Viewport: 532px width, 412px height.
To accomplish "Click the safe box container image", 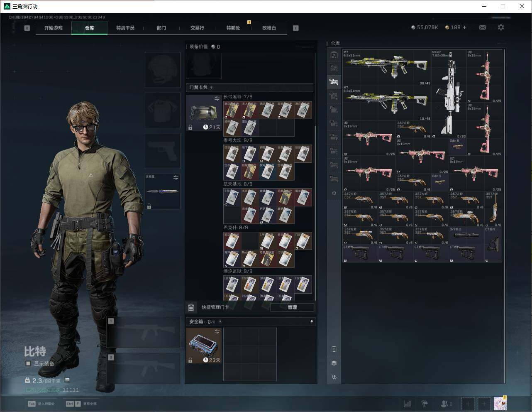I will [x=203, y=346].
